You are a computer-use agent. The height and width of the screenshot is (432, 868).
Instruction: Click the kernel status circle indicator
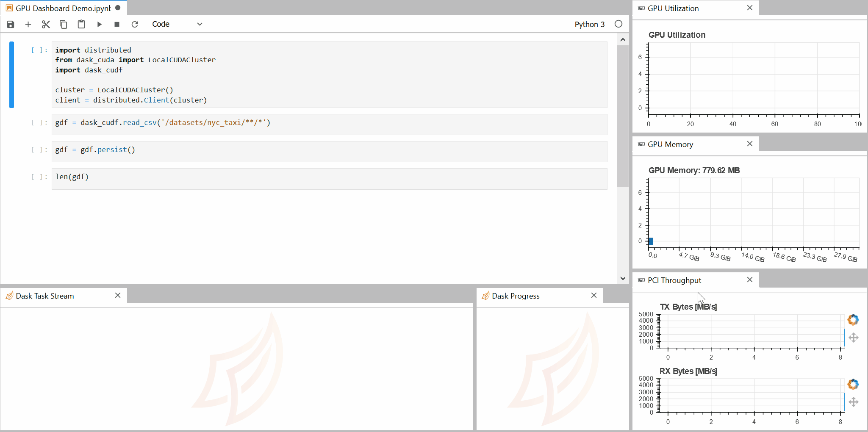point(618,24)
